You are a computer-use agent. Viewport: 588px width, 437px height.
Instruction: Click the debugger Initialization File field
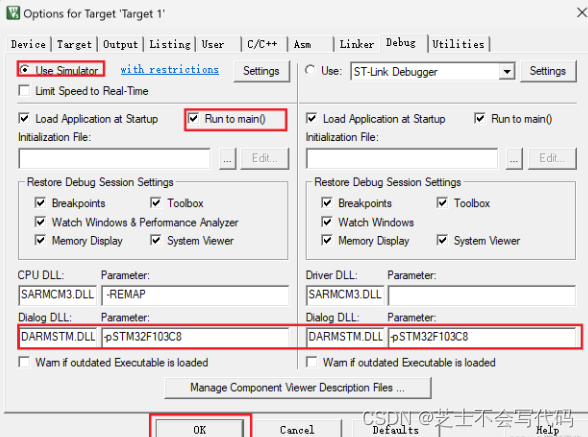(x=402, y=159)
